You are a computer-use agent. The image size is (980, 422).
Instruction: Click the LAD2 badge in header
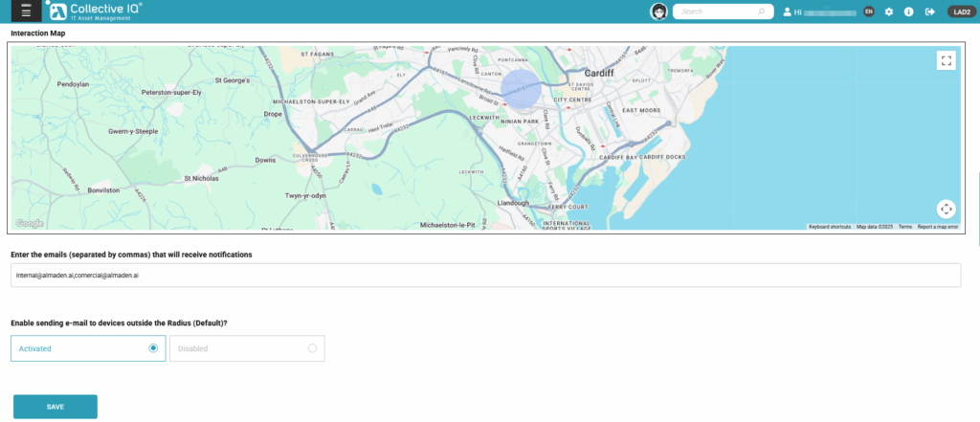960,11
